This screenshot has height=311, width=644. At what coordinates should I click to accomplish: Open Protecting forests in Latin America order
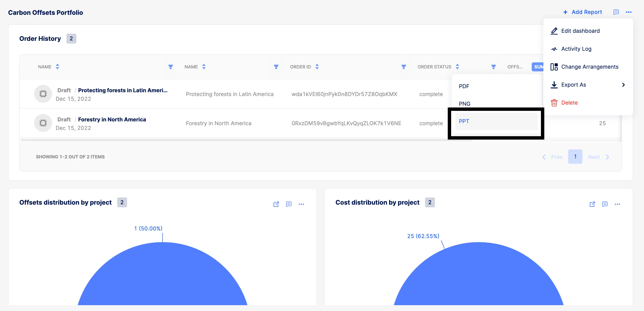click(123, 90)
